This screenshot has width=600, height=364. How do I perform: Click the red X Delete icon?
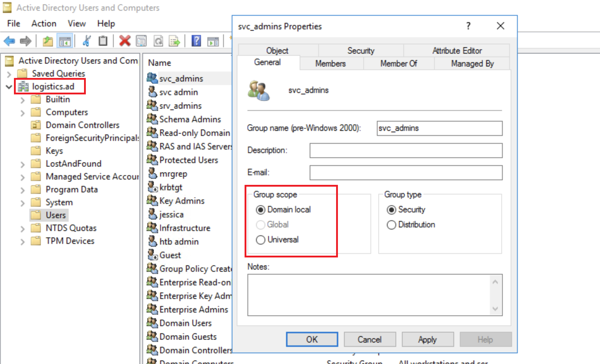pyautogui.click(x=125, y=41)
